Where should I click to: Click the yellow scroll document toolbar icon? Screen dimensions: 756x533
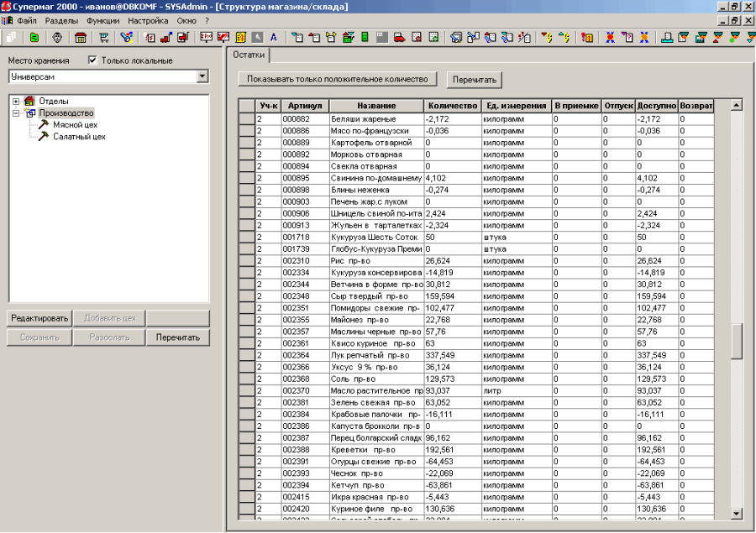coord(240,38)
